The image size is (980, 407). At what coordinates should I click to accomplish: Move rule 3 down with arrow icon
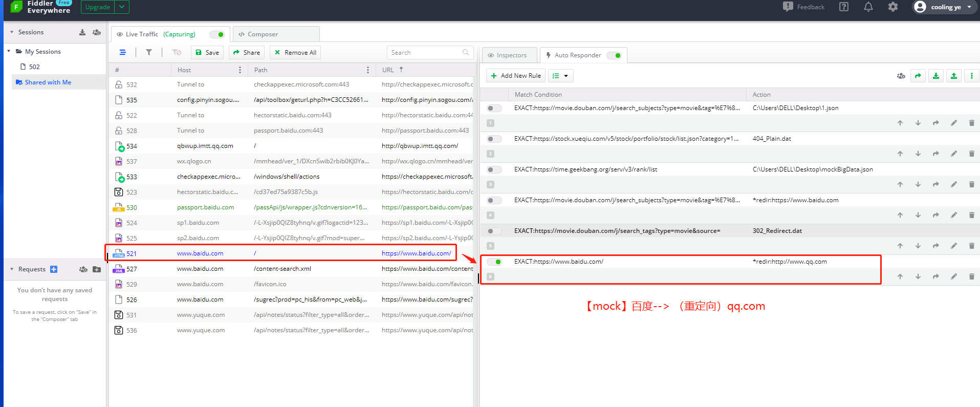click(x=918, y=184)
